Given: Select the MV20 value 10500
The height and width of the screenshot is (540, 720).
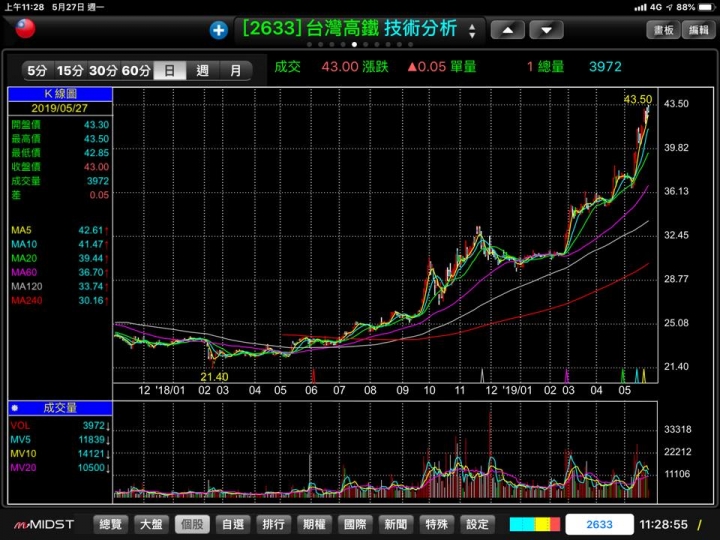Looking at the screenshot, I should tap(92, 467).
